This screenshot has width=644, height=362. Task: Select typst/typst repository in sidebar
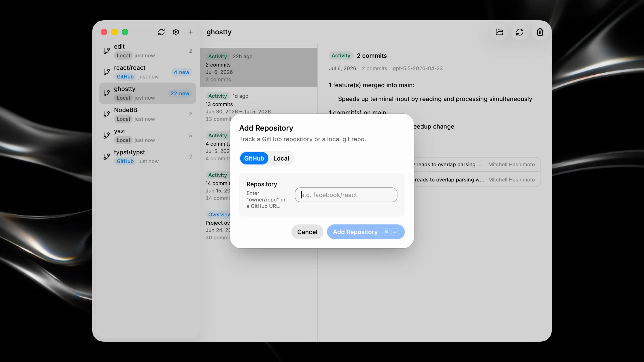click(x=148, y=157)
